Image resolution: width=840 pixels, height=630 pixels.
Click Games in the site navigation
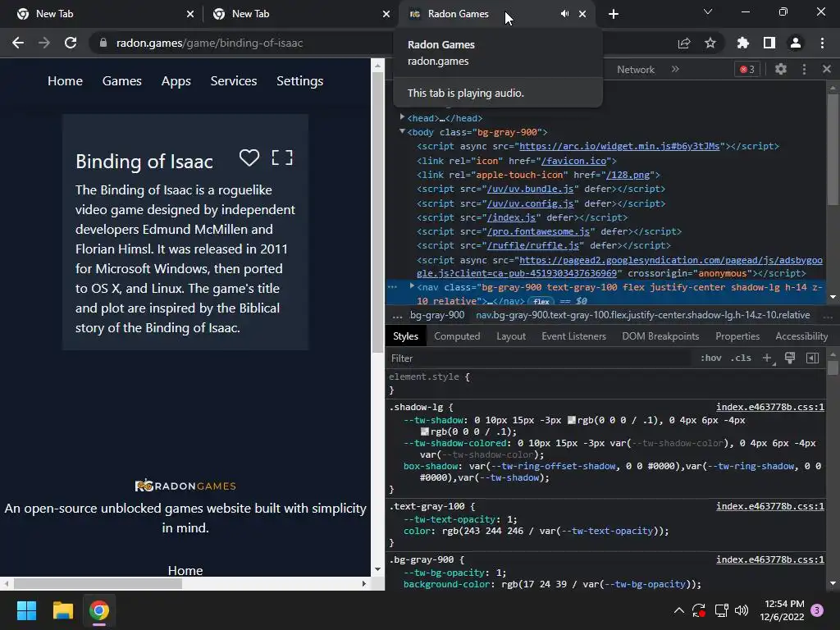click(122, 81)
